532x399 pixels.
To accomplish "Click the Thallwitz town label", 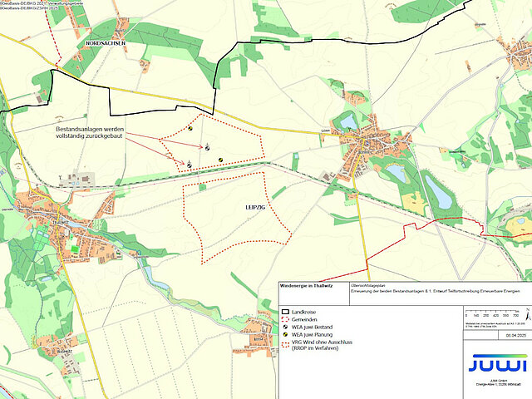I will pos(61,223).
